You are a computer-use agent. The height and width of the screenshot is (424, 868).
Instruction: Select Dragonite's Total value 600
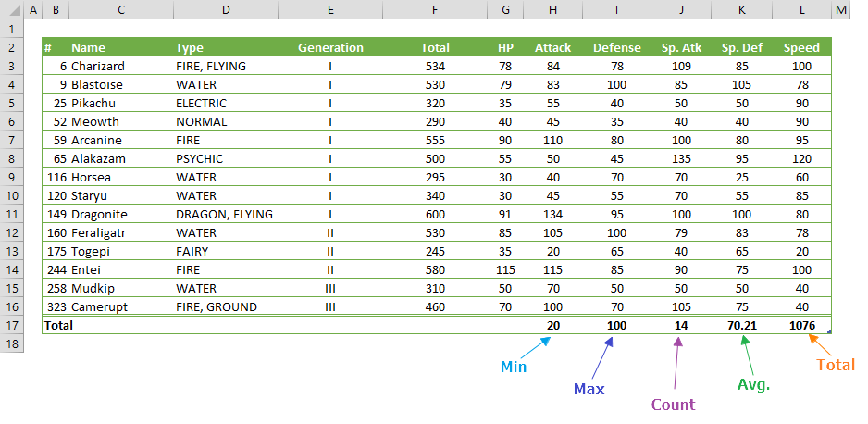435,214
